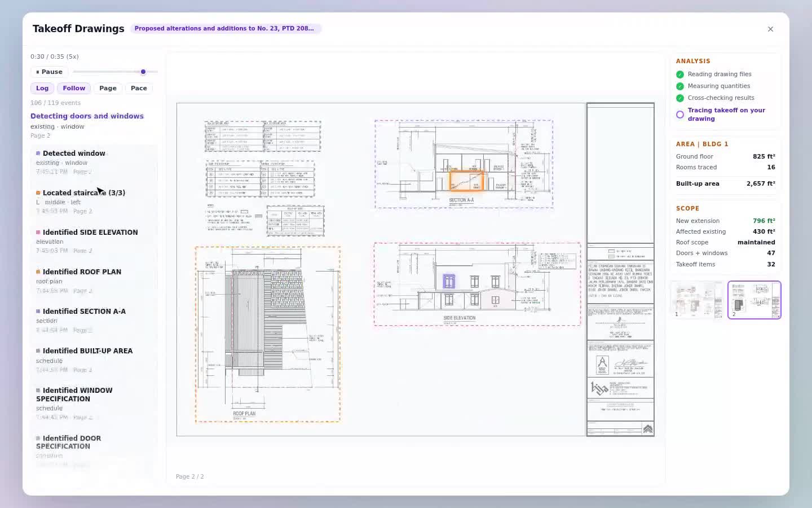The height and width of the screenshot is (508, 812).
Task: Open the Detected window log event
Action: pyautogui.click(x=94, y=163)
